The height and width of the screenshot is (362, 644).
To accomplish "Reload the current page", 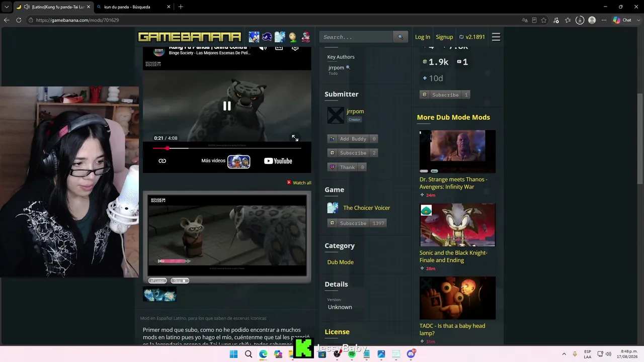I will pos(19,20).
